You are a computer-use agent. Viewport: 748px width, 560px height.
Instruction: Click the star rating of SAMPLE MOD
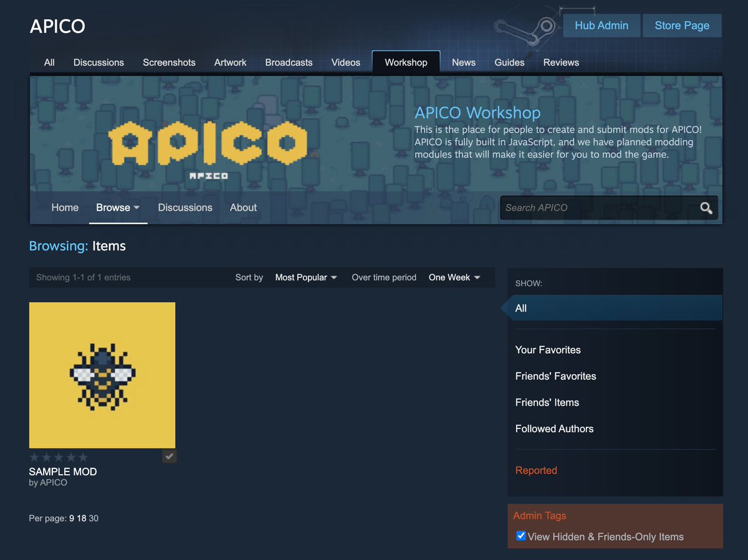point(59,457)
